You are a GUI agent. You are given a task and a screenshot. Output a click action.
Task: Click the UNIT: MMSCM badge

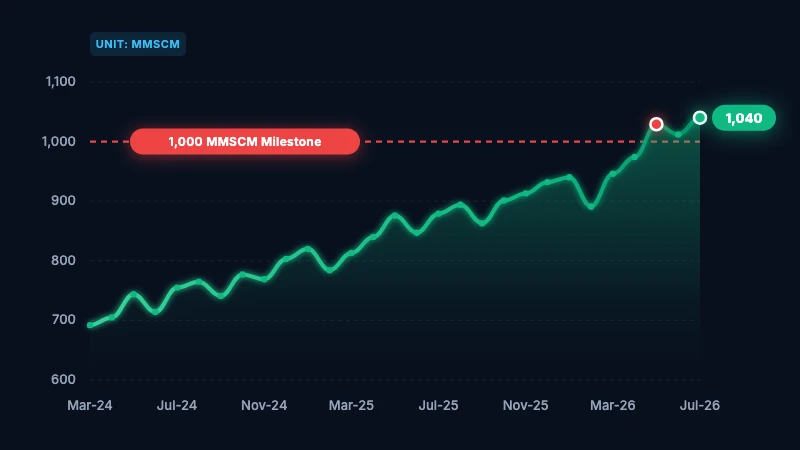pos(138,44)
